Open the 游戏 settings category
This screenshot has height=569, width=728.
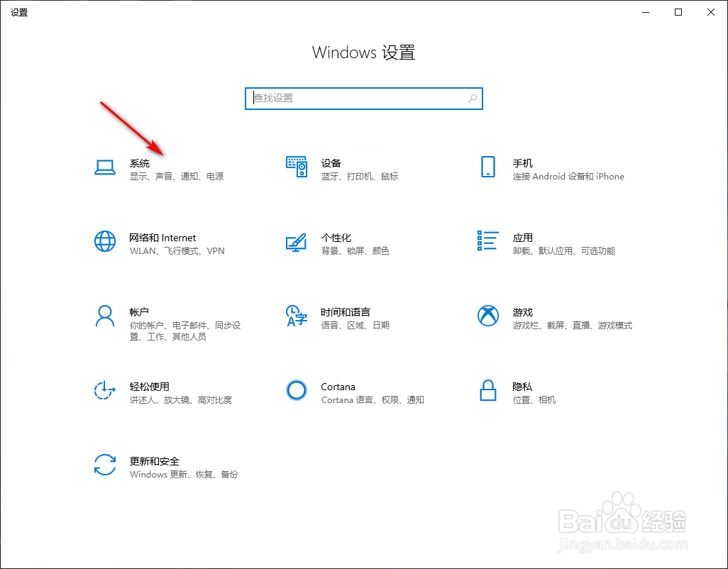point(523,312)
